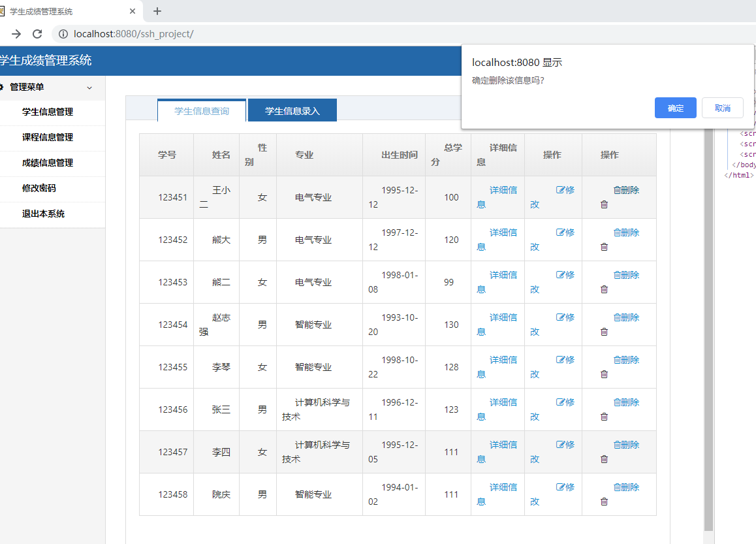Screen dimensions: 756x544
Task: Switch to the 学生信息录入 tab
Action: 292,111
